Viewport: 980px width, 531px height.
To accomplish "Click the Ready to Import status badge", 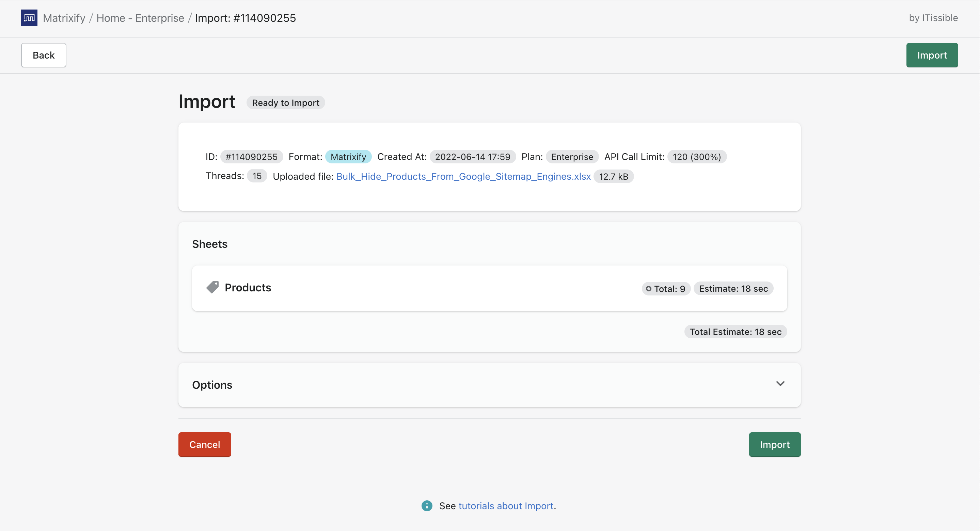I will (286, 102).
